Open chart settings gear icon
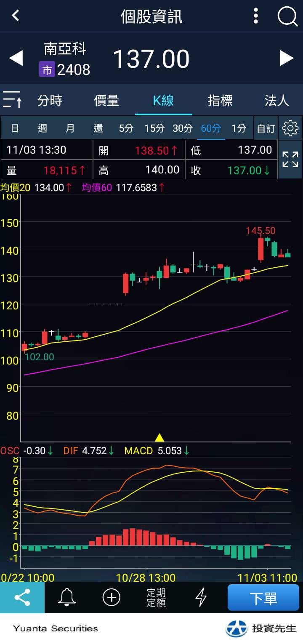 [x=290, y=128]
